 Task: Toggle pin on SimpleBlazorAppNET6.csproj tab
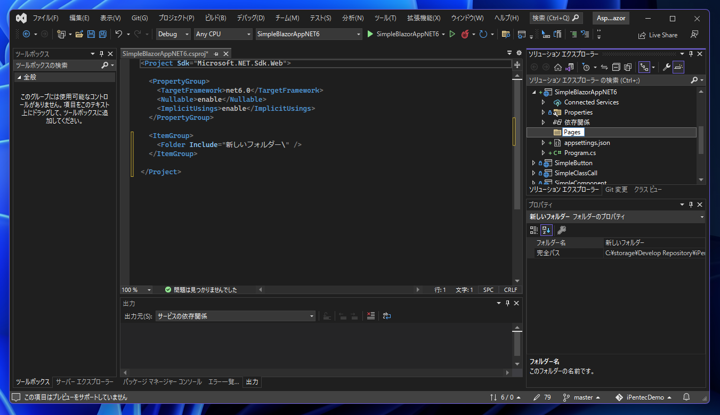(x=216, y=54)
